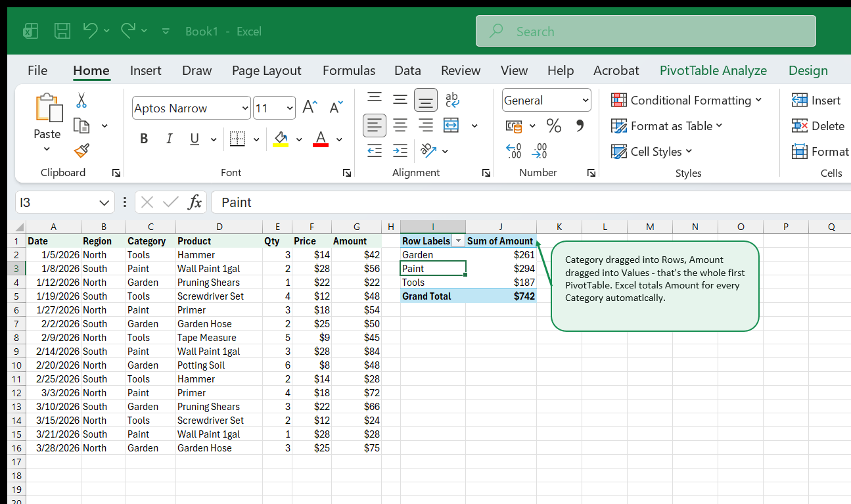This screenshot has height=504, width=851.
Task: Apply red Font Color letter A
Action: pyautogui.click(x=321, y=139)
